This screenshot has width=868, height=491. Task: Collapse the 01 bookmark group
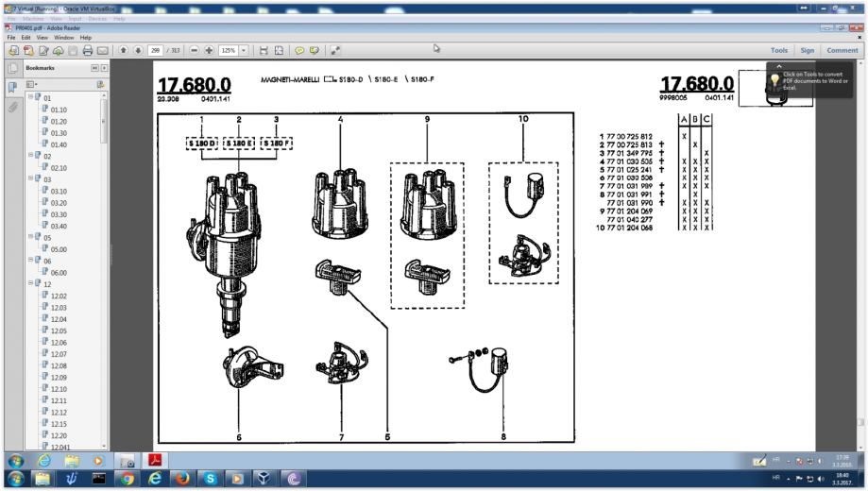pos(30,97)
